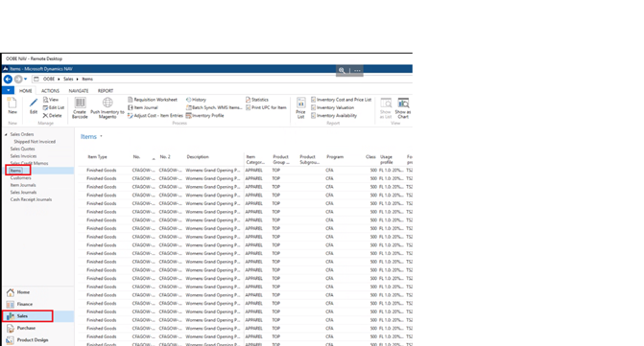644x346 pixels.
Task: Open Inventory Availability report
Action: point(334,116)
